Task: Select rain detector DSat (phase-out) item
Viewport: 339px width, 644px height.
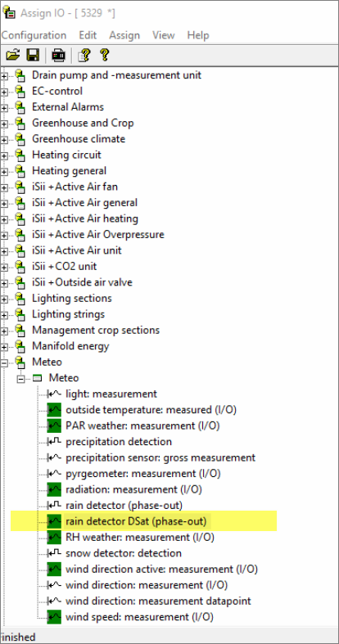Action: 136,521
